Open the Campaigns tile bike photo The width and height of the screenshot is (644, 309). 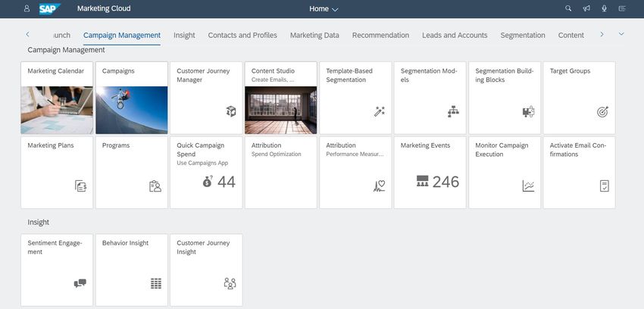pos(132,110)
